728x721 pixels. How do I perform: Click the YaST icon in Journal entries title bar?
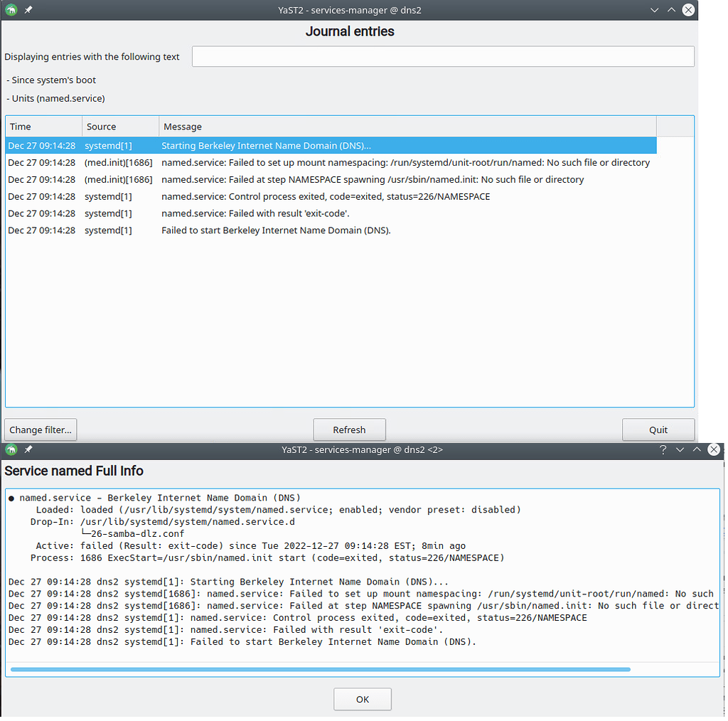11,10
